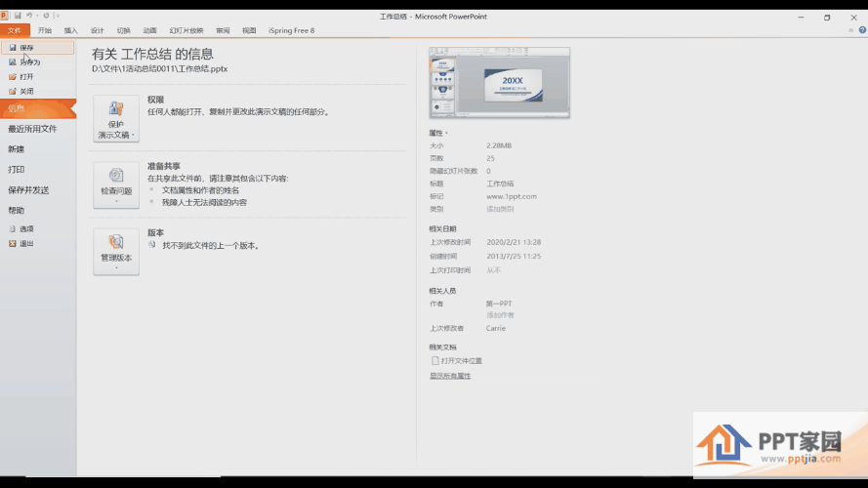Screen dimensions: 868x488
Task: Click the slide count value 25
Action: 490,158
